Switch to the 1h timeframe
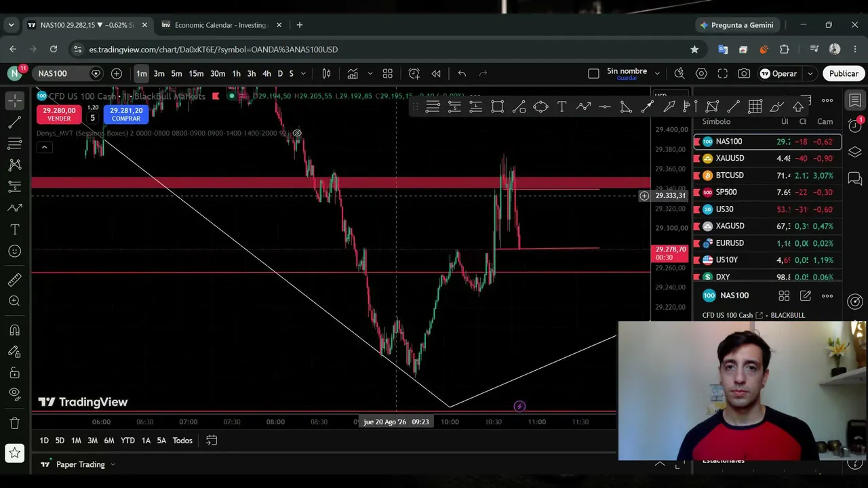The height and width of the screenshot is (488, 868). [236, 73]
